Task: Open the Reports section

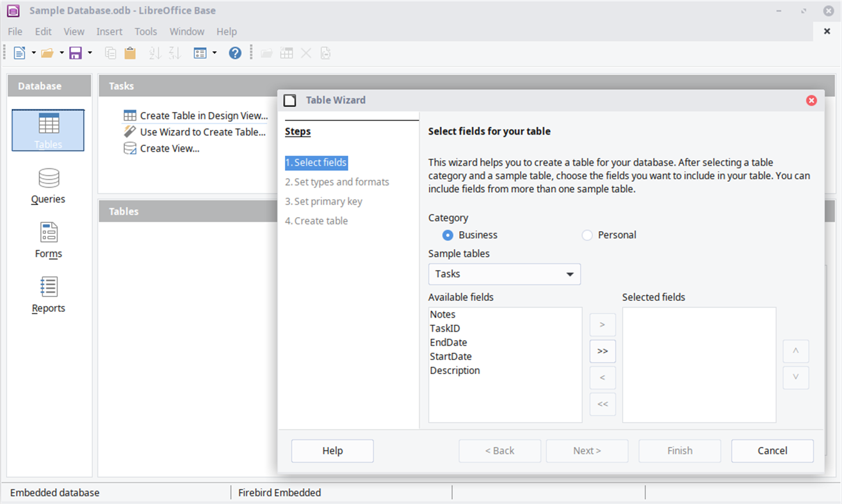Action: point(48,295)
